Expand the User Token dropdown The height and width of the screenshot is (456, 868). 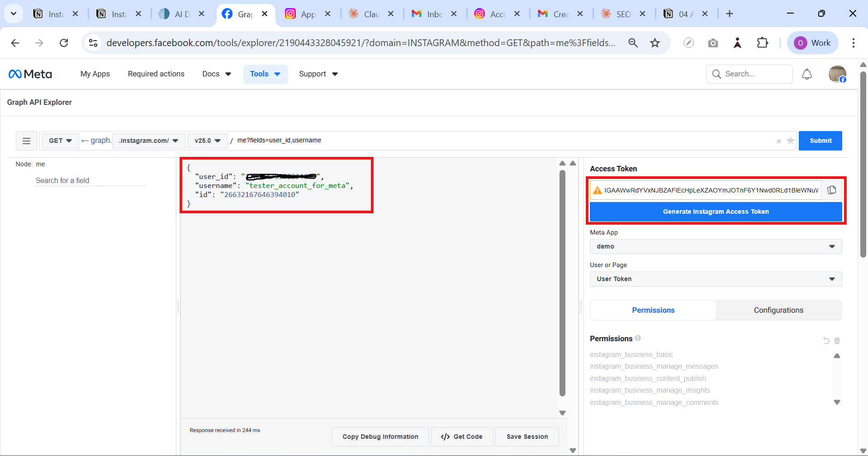(x=716, y=279)
